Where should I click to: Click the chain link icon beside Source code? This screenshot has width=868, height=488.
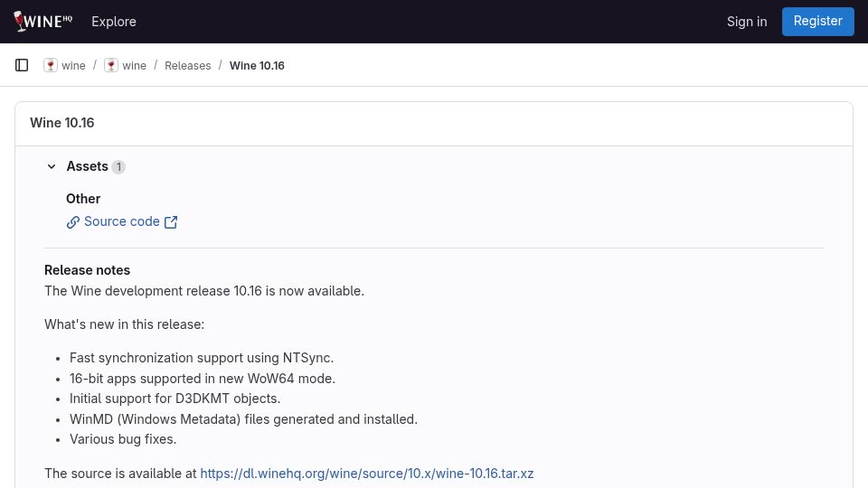(x=73, y=222)
